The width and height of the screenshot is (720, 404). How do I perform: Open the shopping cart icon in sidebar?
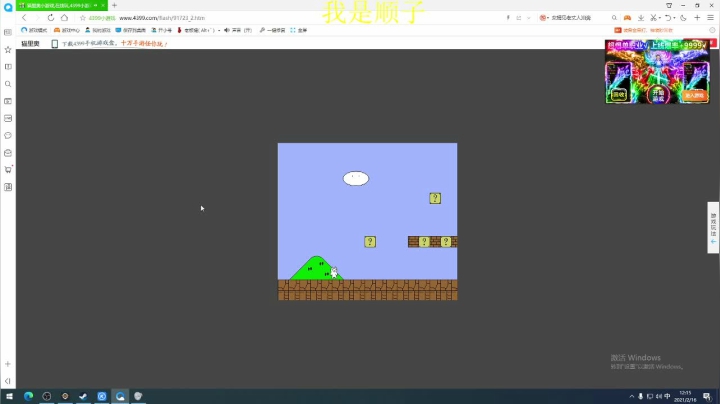click(8, 169)
